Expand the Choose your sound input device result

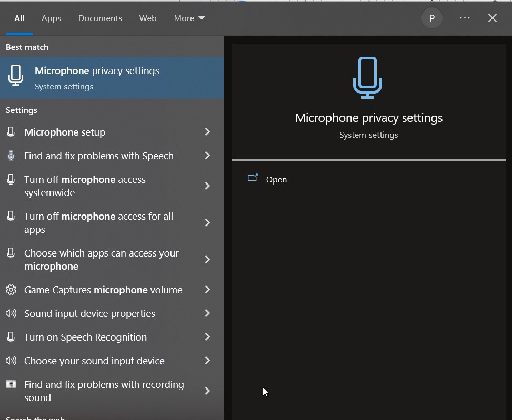tap(207, 361)
